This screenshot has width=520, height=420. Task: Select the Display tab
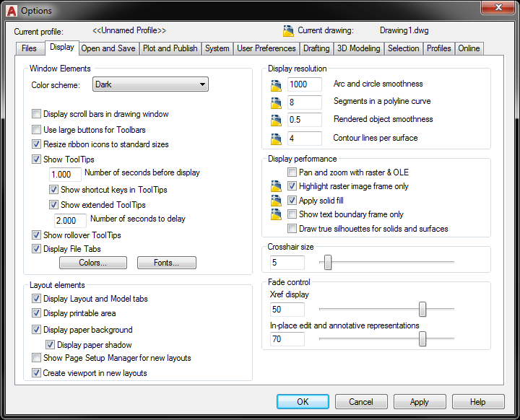coord(62,47)
